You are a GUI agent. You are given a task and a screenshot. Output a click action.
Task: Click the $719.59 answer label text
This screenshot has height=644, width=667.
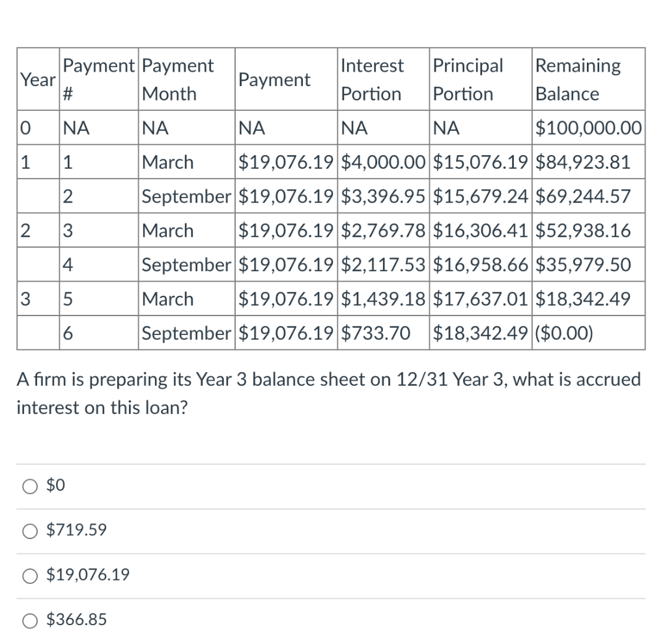point(76,530)
